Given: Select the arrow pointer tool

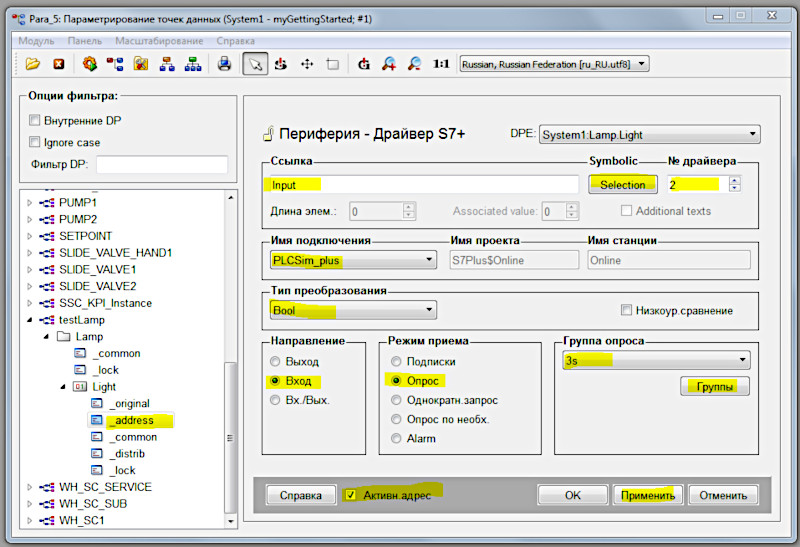Looking at the screenshot, I should (255, 64).
